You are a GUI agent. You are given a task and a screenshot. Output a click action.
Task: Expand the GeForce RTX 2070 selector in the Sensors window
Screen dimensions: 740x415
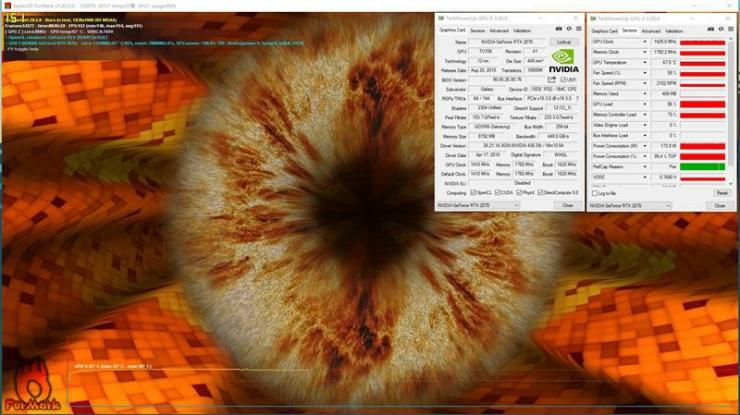pyautogui.click(x=630, y=206)
